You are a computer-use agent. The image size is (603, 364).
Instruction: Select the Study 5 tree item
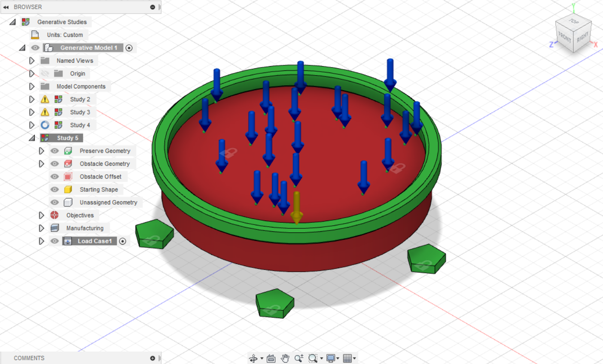[67, 138]
